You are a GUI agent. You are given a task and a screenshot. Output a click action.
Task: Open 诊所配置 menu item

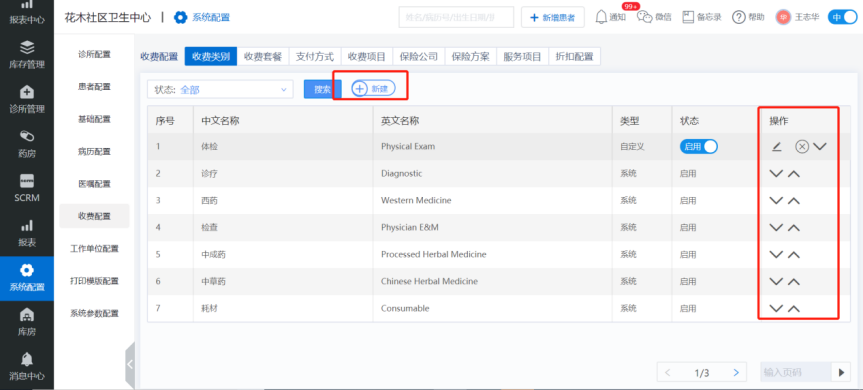(x=95, y=54)
